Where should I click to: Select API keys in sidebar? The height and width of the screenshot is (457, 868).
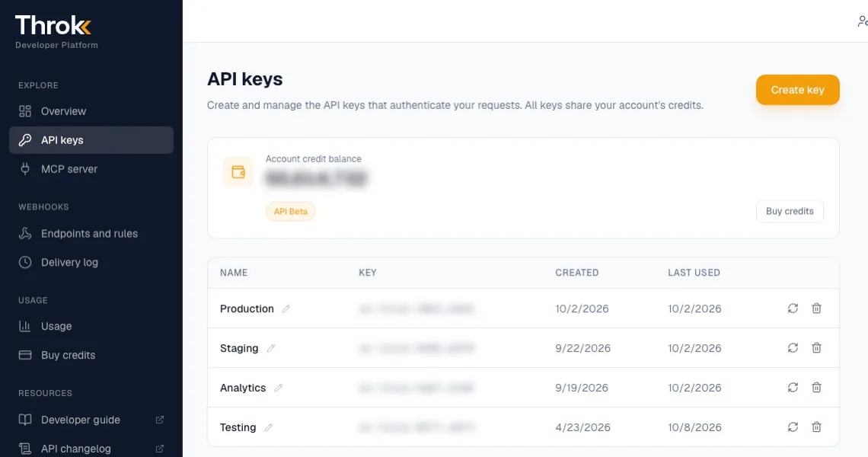click(91, 140)
